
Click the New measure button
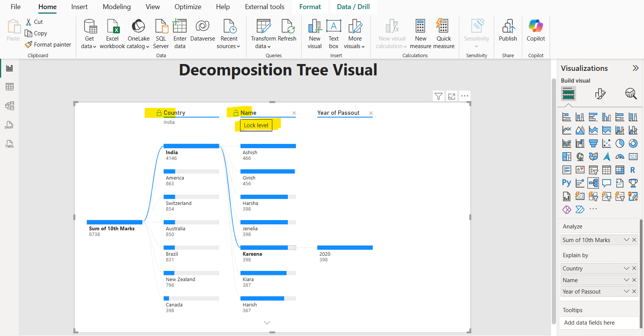tap(420, 34)
